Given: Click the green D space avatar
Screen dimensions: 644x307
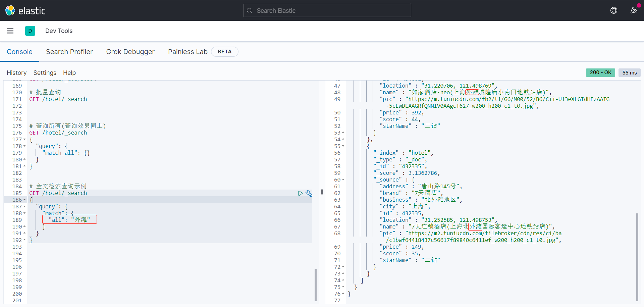Looking at the screenshot, I should pyautogui.click(x=30, y=31).
